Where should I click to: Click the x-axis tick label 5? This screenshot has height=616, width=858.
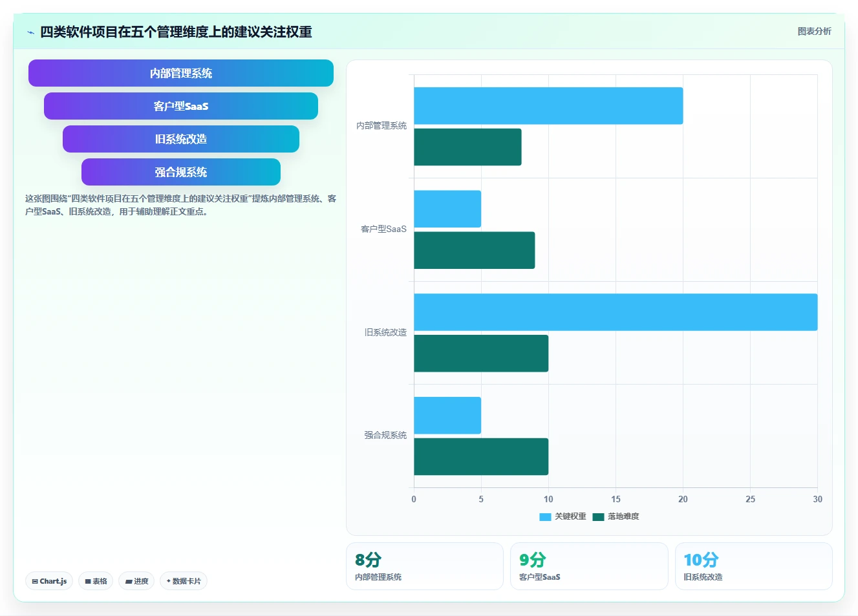[481, 499]
